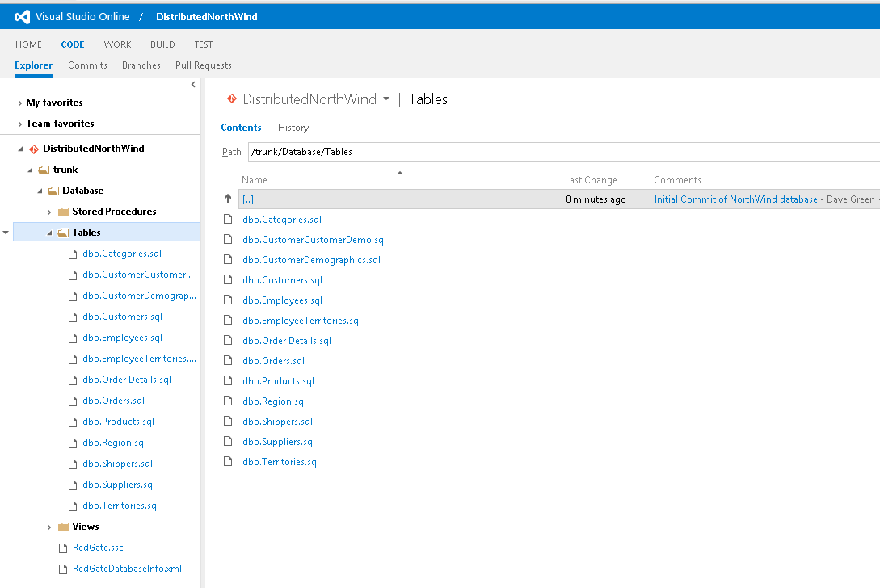Click the file icon beside dbo.Orders.sql in contents list
The height and width of the screenshot is (588, 880).
click(228, 360)
